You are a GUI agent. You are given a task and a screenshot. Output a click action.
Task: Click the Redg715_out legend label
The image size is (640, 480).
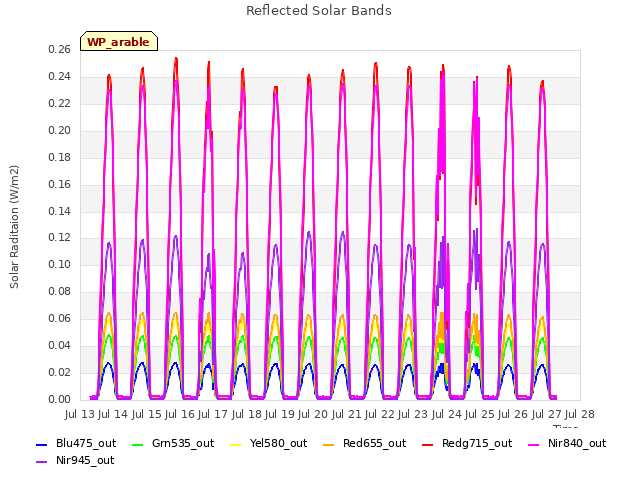tap(477, 443)
